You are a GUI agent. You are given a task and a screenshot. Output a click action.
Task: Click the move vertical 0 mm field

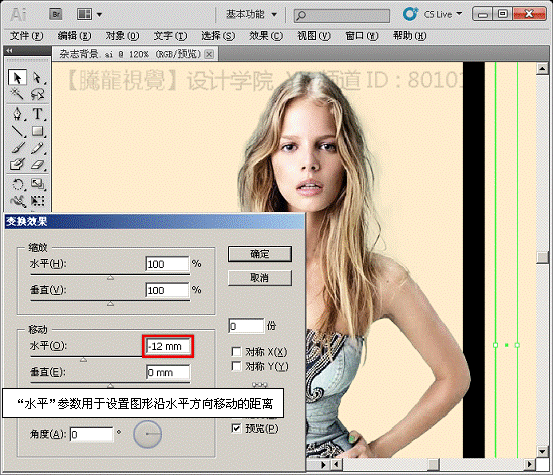(168, 372)
